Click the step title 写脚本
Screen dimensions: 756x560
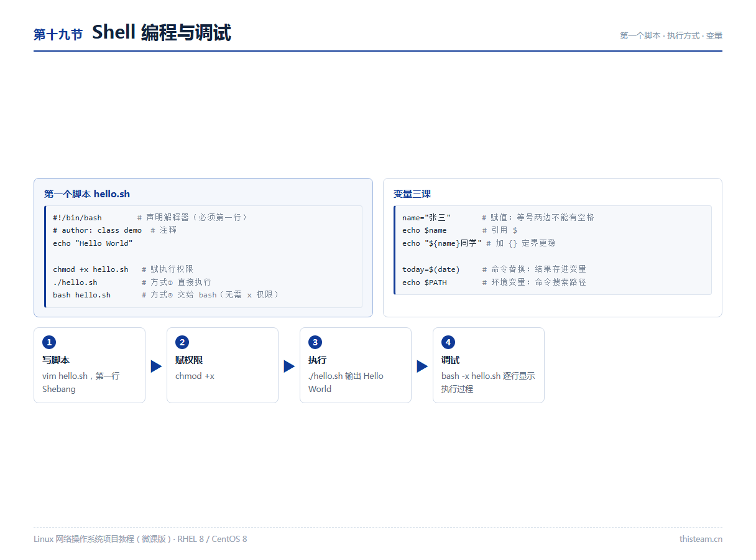(x=56, y=360)
